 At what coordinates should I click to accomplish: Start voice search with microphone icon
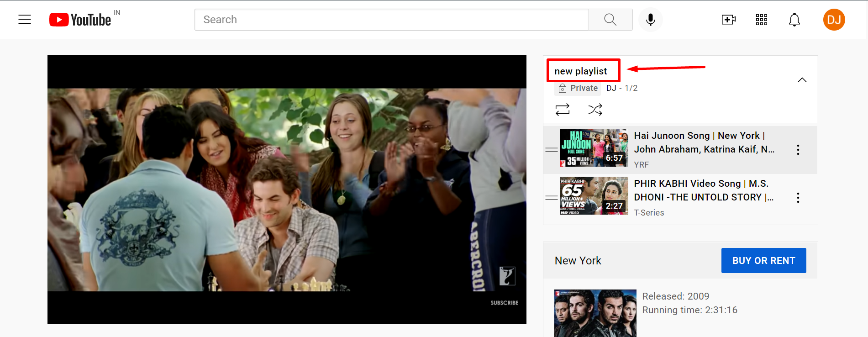pyautogui.click(x=651, y=20)
